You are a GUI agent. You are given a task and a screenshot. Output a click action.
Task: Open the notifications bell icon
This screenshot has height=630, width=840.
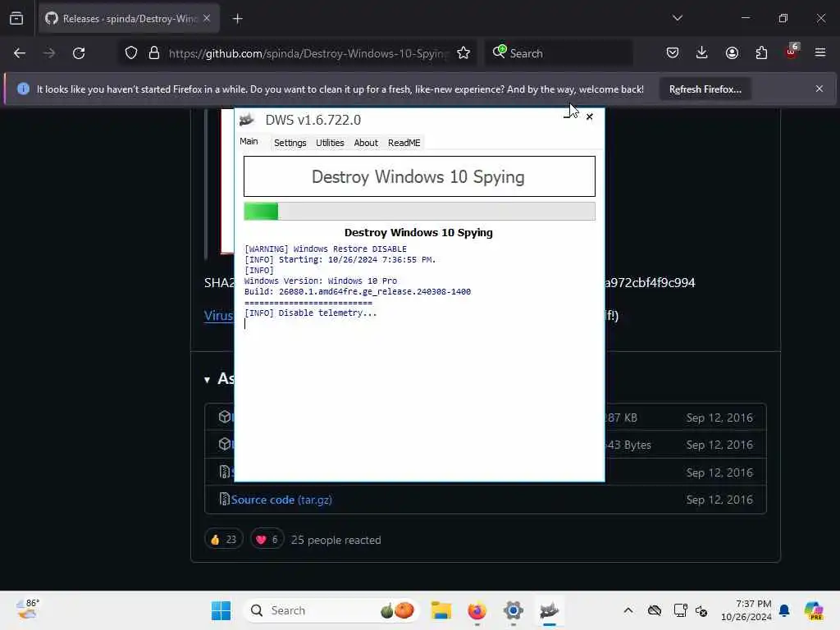point(784,610)
